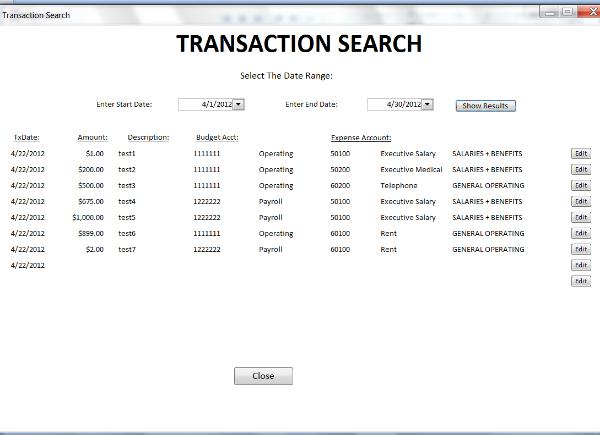The image size is (600, 435).
Task: Open the End Date dropdown arrow
Action: pos(428,104)
